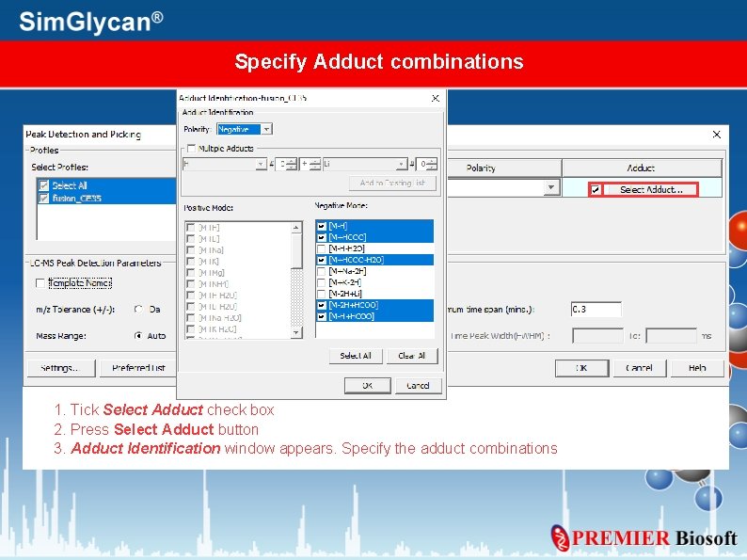Check the [M+K-2H] adduct checkbox
Screen dimensions: 747x560
pos(322,282)
